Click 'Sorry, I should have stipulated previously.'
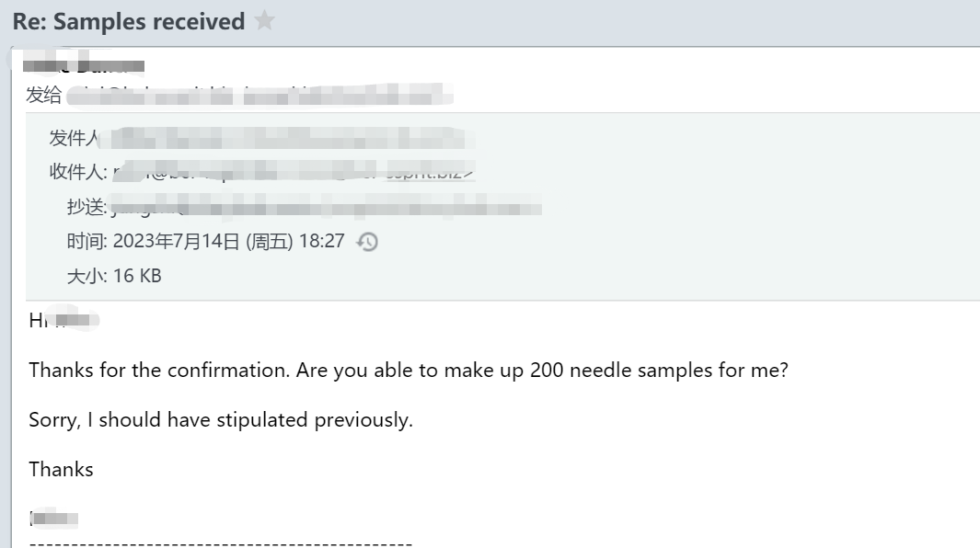 point(221,420)
